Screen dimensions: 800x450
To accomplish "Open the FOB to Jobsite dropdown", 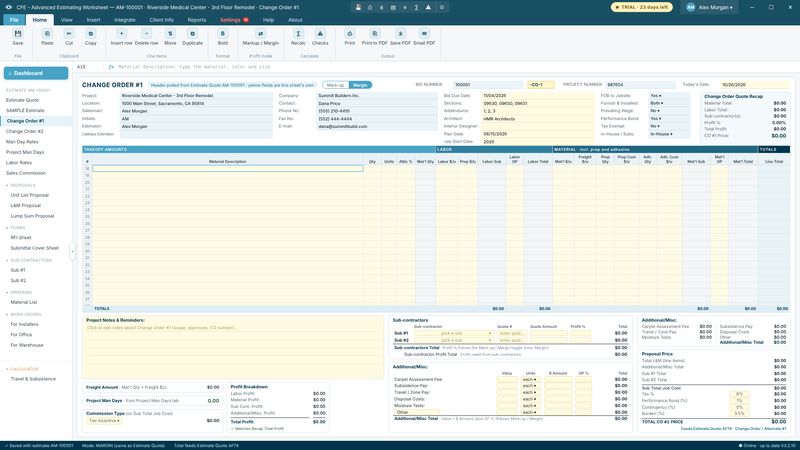I will click(669, 96).
